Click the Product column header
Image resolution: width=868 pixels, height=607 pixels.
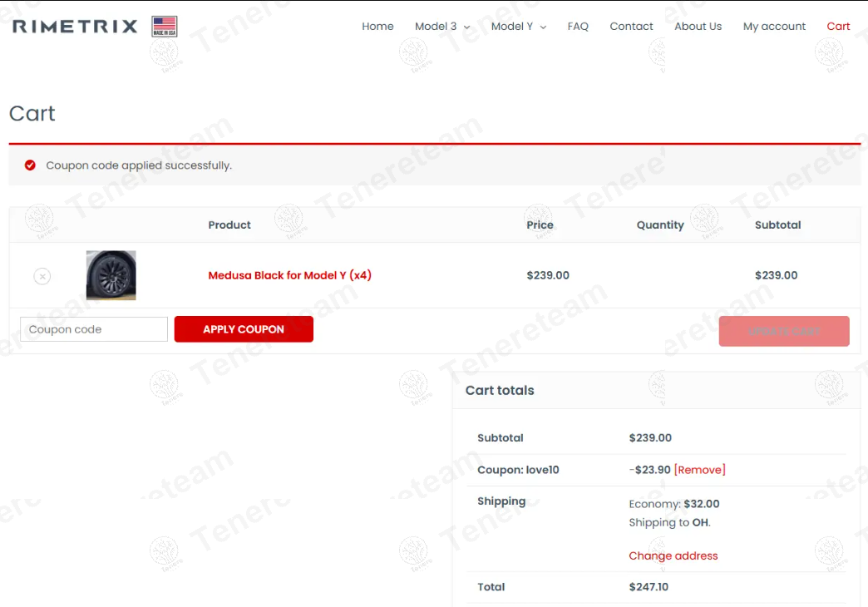tap(229, 225)
